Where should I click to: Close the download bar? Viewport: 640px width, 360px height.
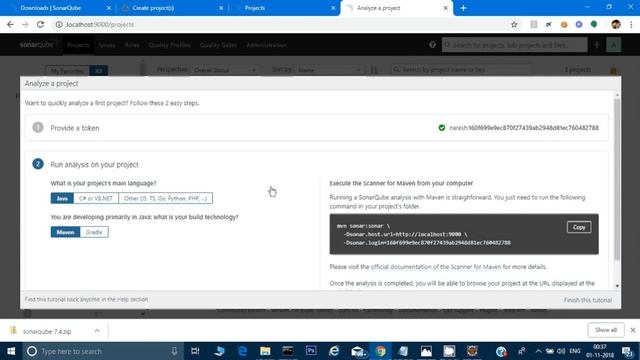click(633, 330)
